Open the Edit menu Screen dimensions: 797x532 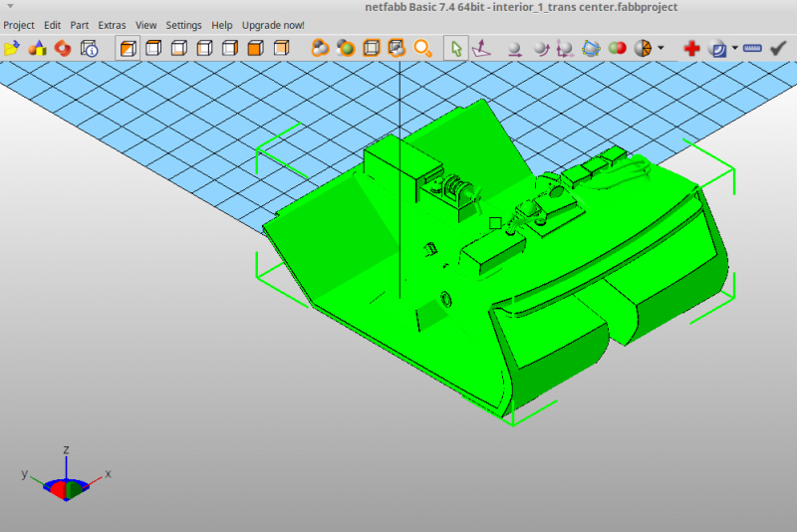(x=52, y=26)
